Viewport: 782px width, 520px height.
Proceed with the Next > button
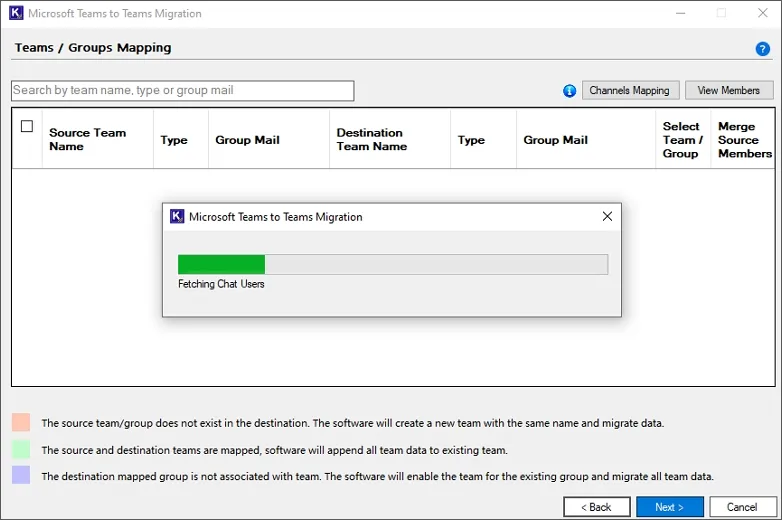(670, 507)
